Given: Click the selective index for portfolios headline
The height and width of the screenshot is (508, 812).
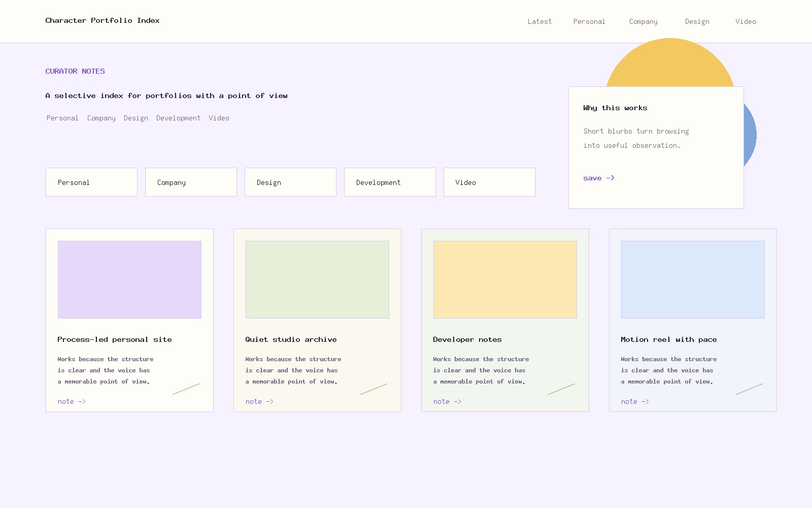Looking at the screenshot, I should [166, 96].
